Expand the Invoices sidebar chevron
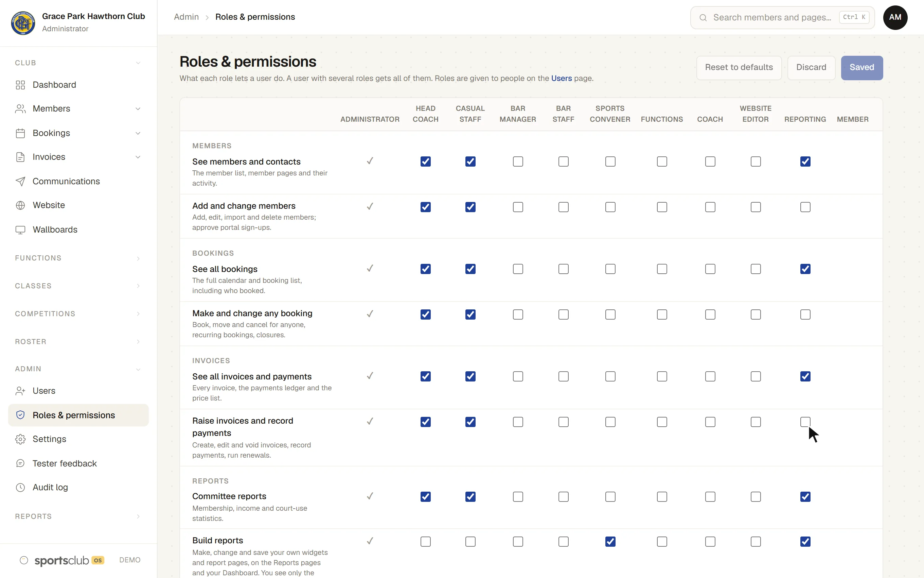The height and width of the screenshot is (578, 924). point(138,157)
